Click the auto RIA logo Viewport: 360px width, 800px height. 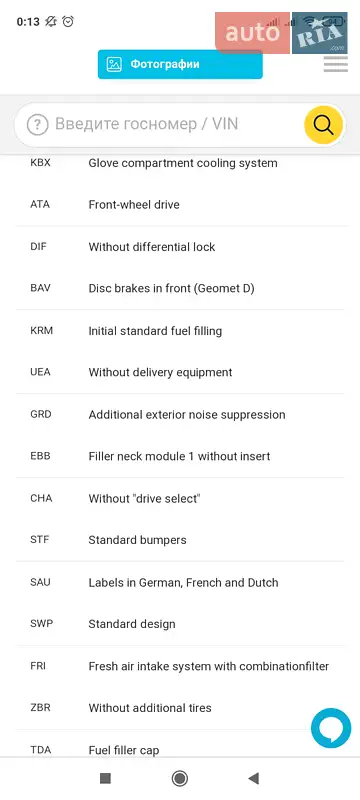click(x=281, y=33)
